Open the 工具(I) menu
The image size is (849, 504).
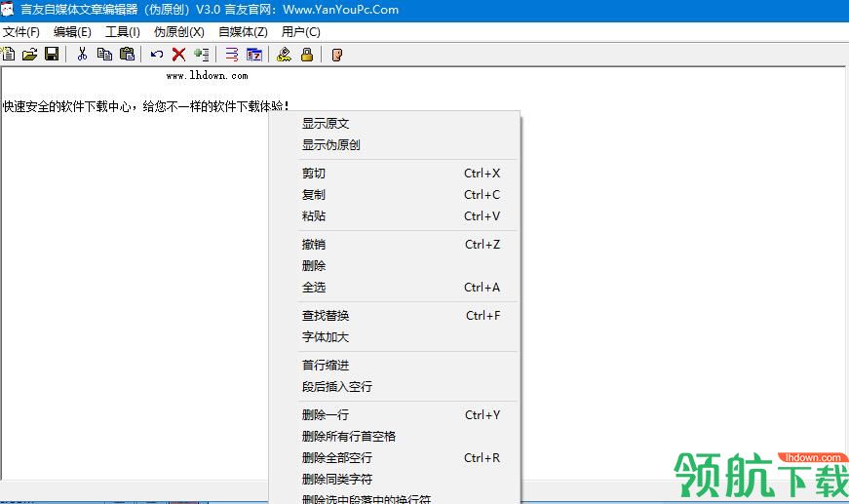click(x=123, y=32)
